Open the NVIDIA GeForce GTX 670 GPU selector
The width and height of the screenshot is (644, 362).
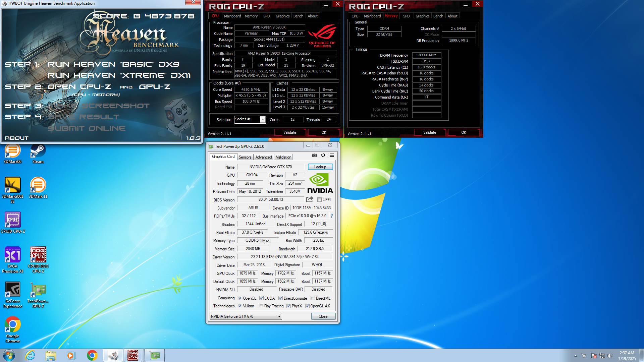246,316
